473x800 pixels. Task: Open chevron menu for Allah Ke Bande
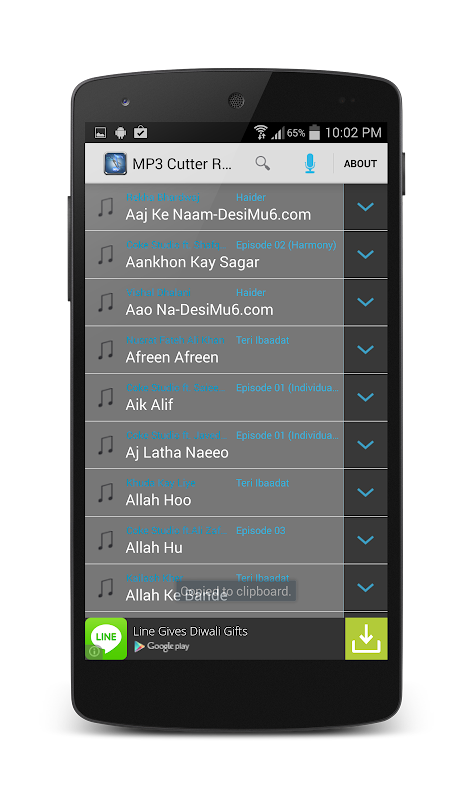click(365, 587)
